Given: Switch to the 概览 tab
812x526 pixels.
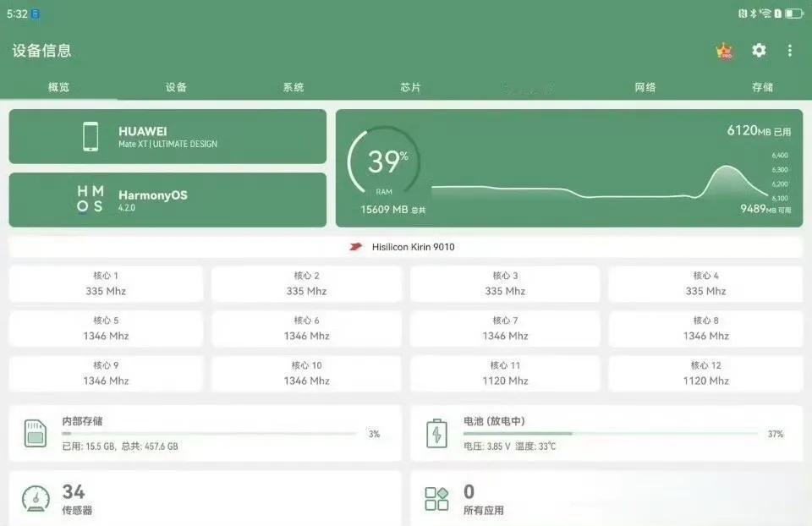Looking at the screenshot, I should pyautogui.click(x=58, y=87).
